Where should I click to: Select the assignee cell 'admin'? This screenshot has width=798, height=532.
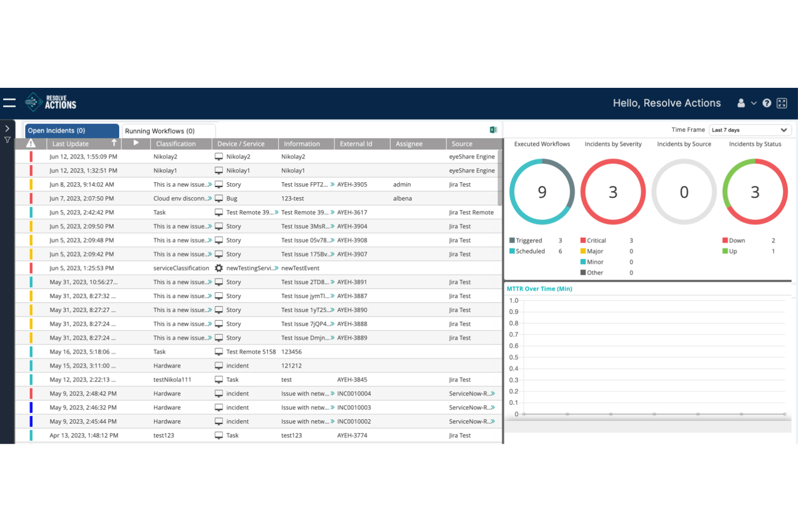(402, 184)
